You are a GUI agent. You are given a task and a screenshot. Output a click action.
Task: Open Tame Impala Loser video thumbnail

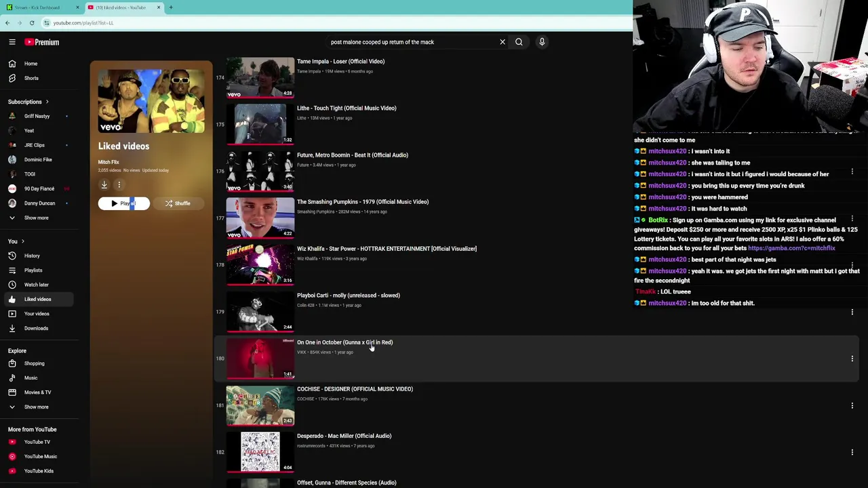[x=260, y=77]
